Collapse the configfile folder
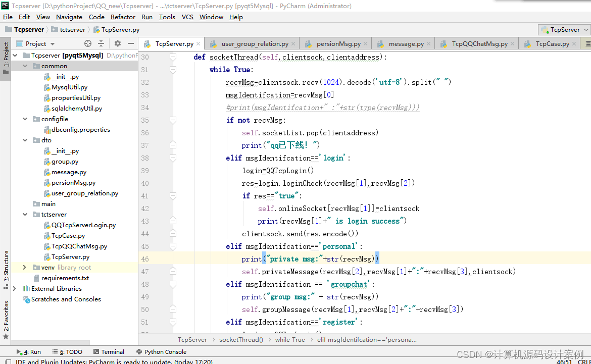Screen dimensions: 591x364 tap(25, 119)
